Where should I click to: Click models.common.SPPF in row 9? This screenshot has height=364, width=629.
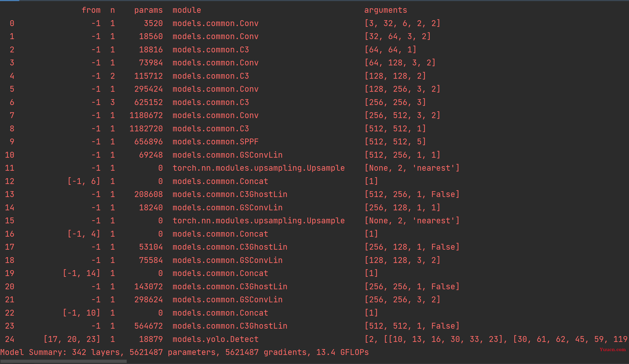point(215,141)
